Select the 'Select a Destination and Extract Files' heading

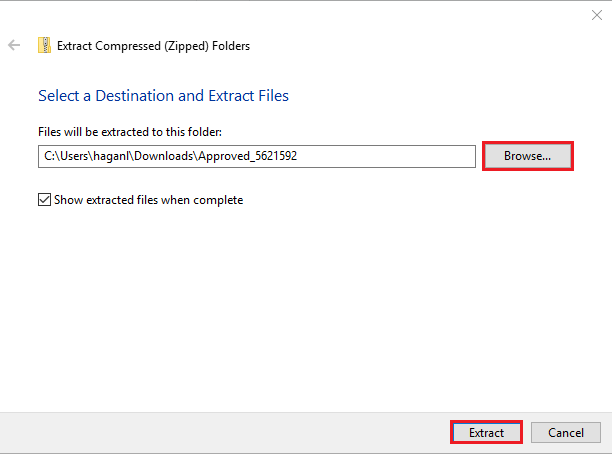tap(163, 96)
